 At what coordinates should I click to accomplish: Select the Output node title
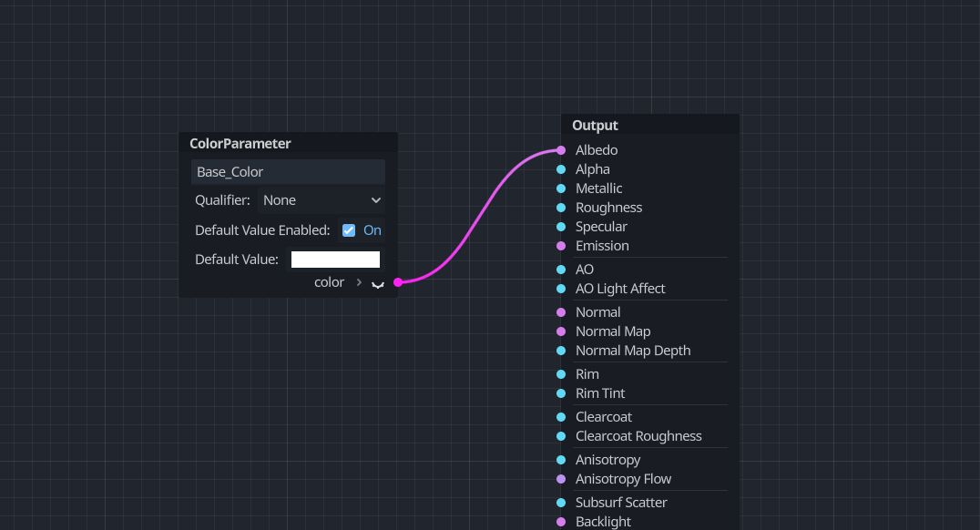coord(595,126)
